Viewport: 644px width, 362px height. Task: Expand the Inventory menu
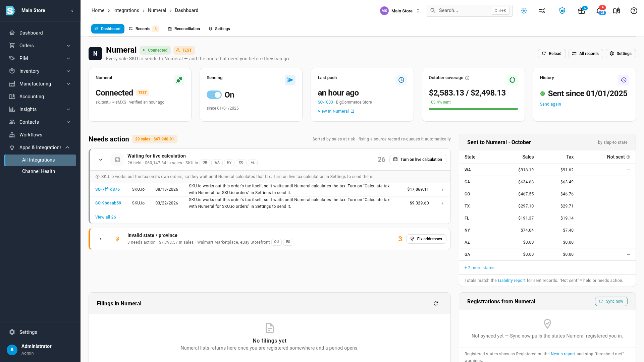pos(40,71)
